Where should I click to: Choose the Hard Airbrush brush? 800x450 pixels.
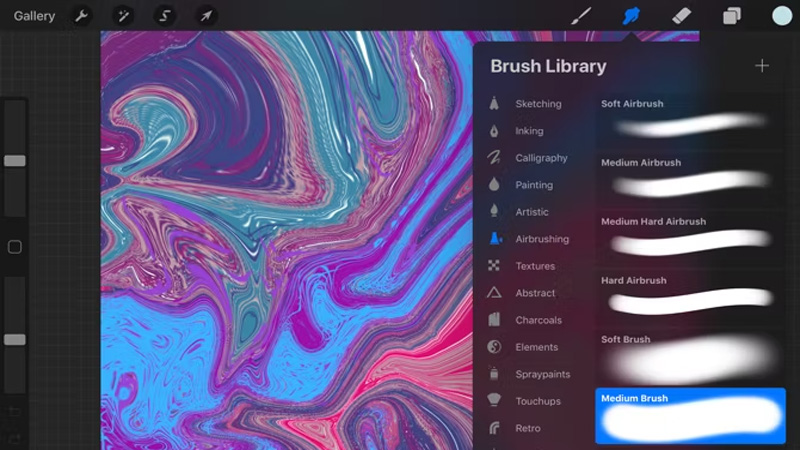click(x=690, y=296)
